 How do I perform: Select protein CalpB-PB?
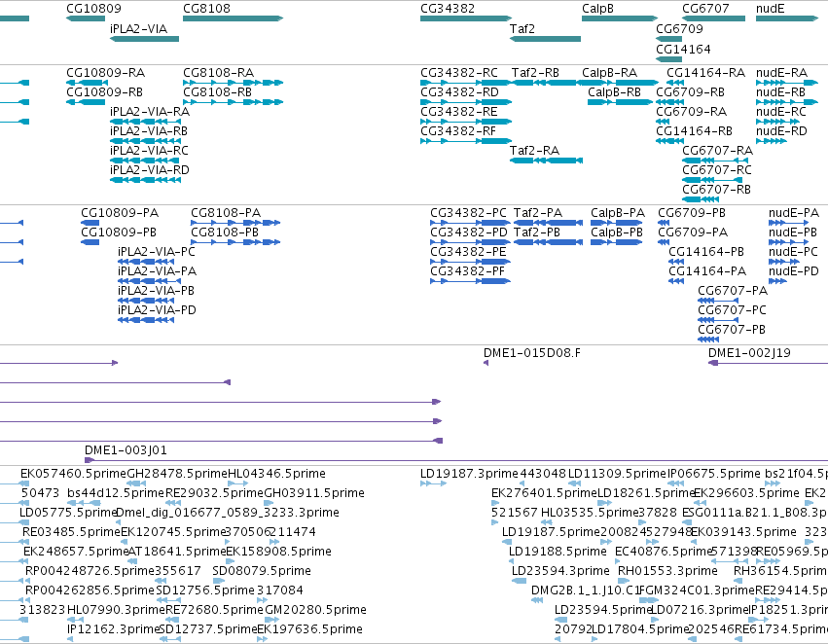tap(616, 242)
